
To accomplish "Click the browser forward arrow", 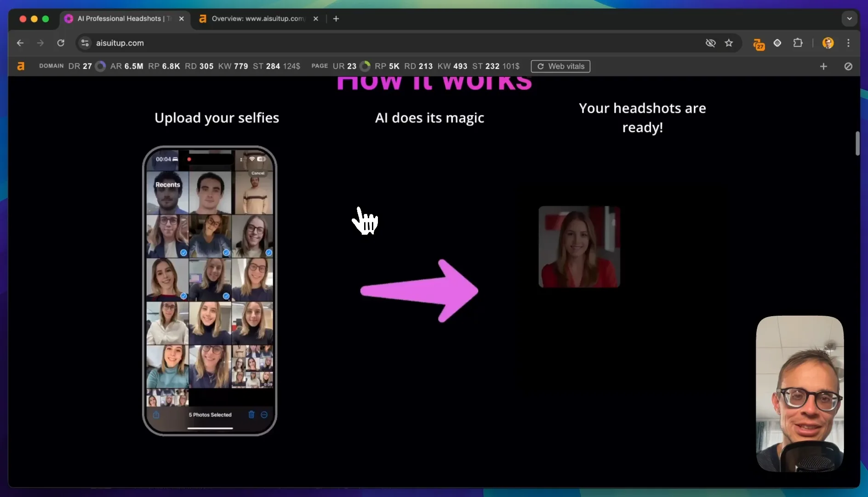I will 40,43.
